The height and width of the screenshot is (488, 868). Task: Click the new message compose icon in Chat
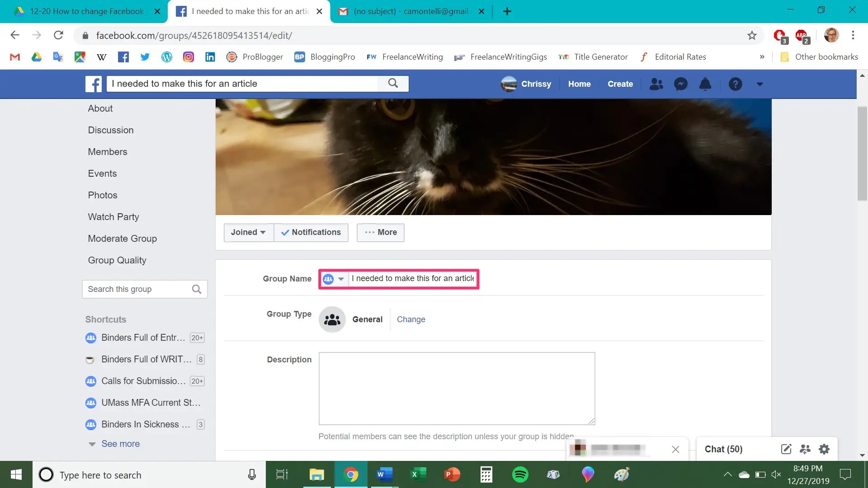pos(786,449)
